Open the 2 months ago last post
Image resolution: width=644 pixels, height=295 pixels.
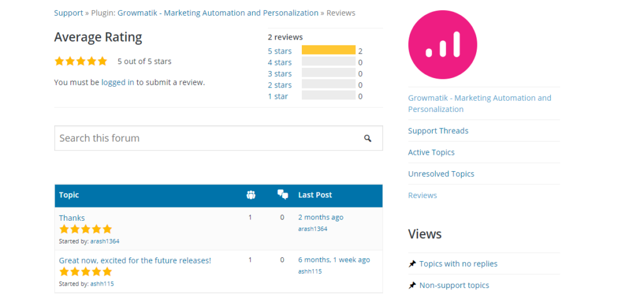pos(321,218)
